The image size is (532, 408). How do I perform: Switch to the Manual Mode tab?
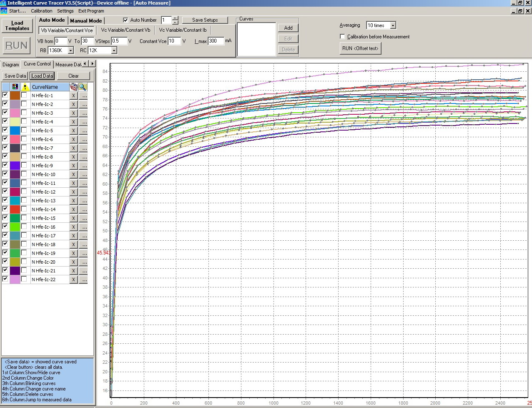86,20
